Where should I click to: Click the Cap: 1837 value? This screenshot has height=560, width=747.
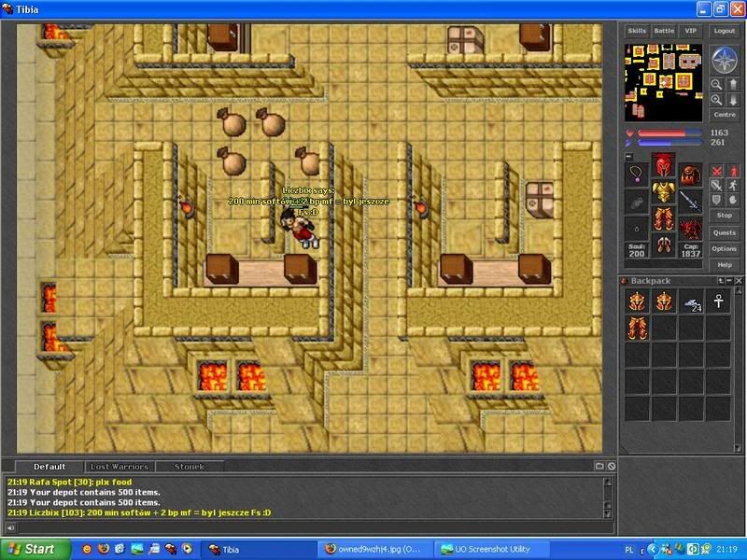(x=690, y=250)
